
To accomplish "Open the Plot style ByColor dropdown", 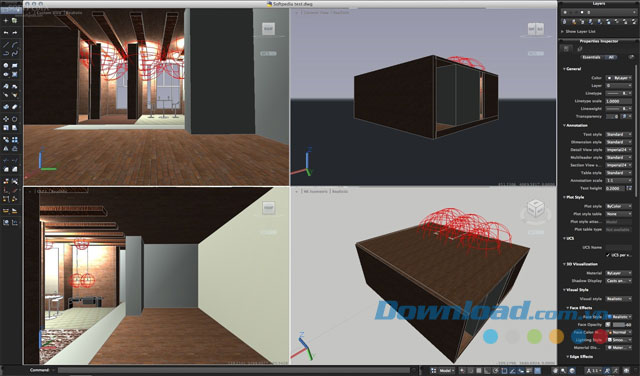I will click(619, 206).
